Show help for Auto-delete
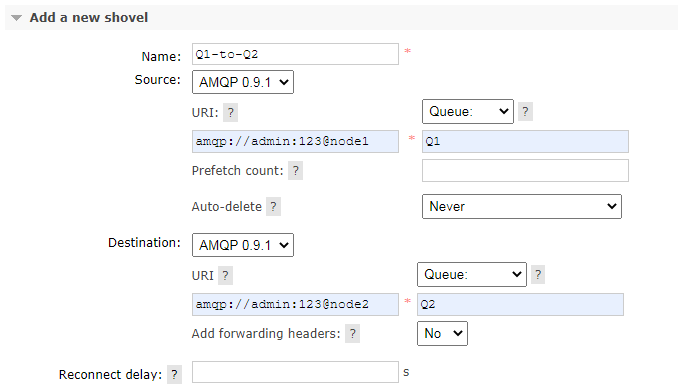The width and height of the screenshot is (678, 388). coord(273,207)
